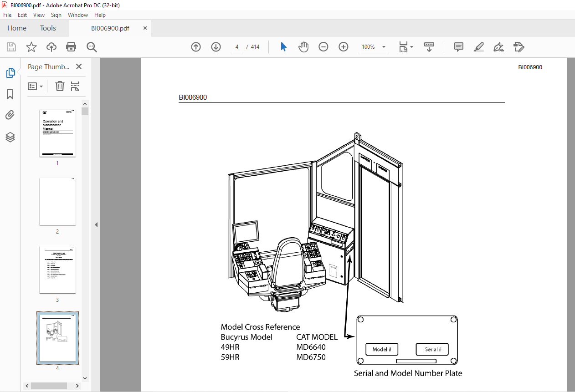Click 'Serial and Model Number Plate' caption
Image resolution: width=575 pixels, height=392 pixels.
408,373
